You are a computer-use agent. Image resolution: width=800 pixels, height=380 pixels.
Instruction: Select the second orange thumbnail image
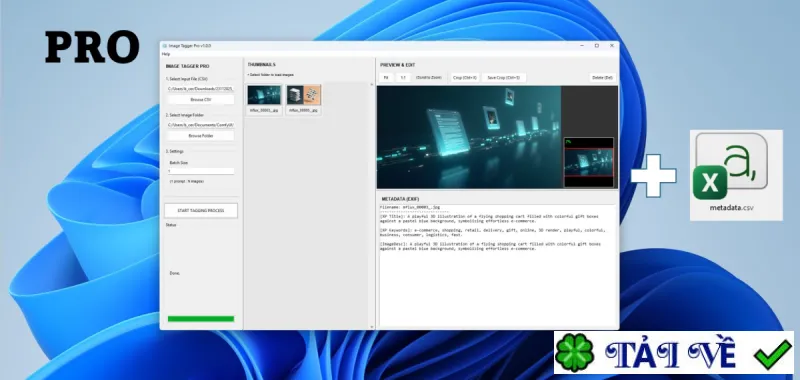pyautogui.click(x=304, y=95)
